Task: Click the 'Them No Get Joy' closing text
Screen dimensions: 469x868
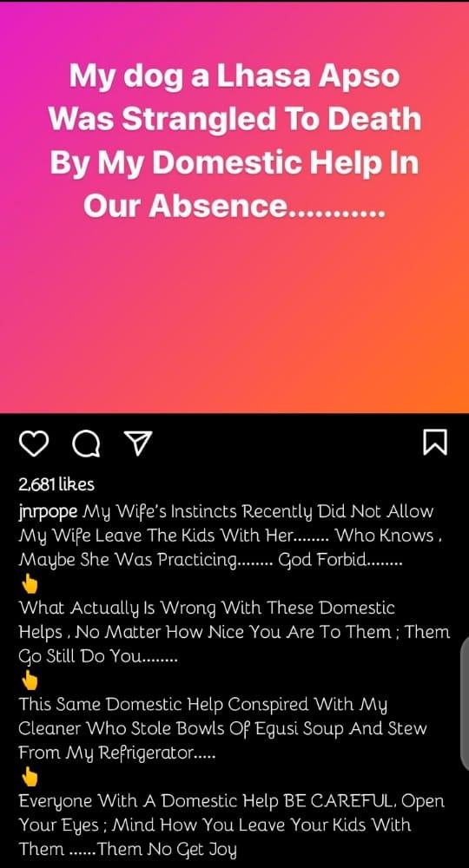Action: tap(168, 849)
